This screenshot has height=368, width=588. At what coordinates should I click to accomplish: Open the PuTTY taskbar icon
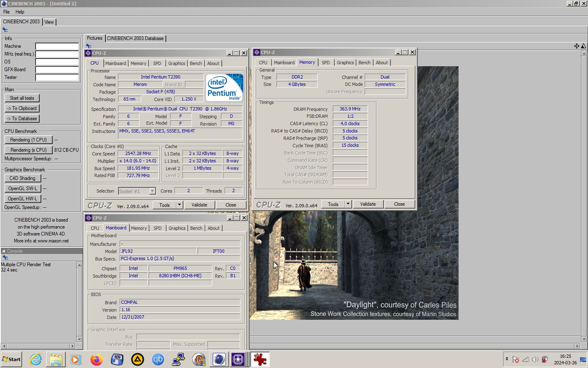click(178, 359)
